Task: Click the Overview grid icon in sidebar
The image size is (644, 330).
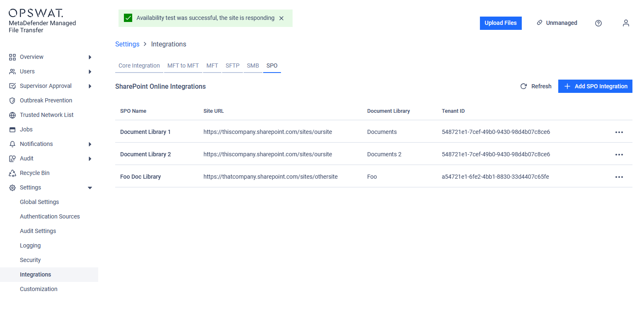Action: [12, 57]
